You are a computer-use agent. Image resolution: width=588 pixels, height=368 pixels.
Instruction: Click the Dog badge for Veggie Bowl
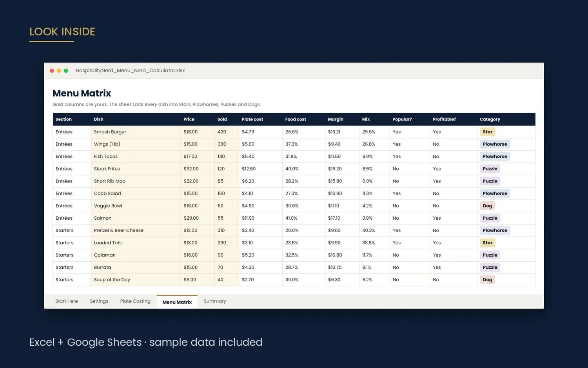coord(487,206)
